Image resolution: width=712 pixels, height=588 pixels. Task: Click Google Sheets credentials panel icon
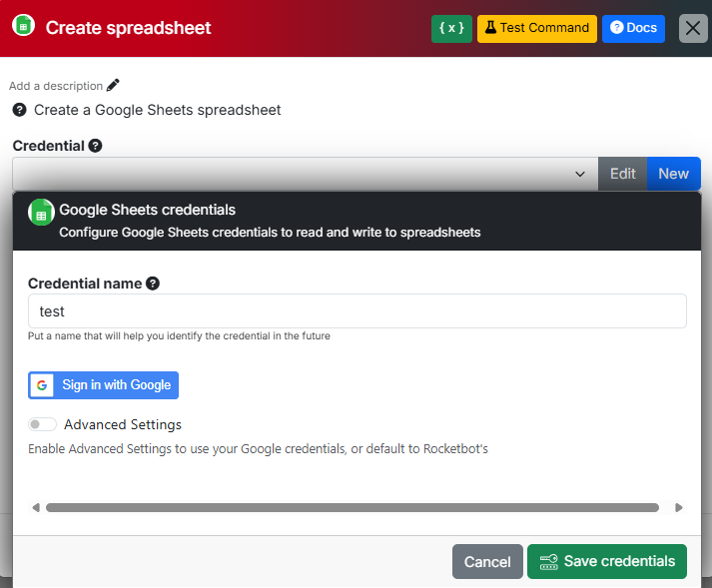(41, 212)
